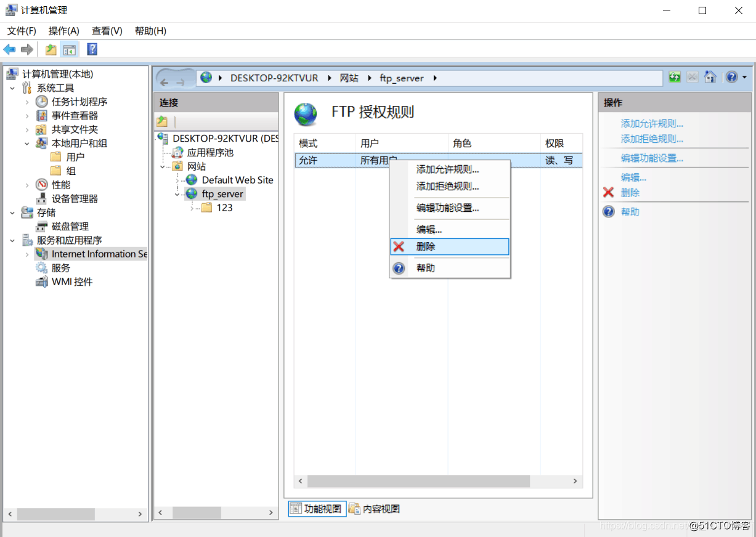This screenshot has height=537, width=756.
Task: Click 网站 in the breadcrumb path
Action: (x=349, y=78)
